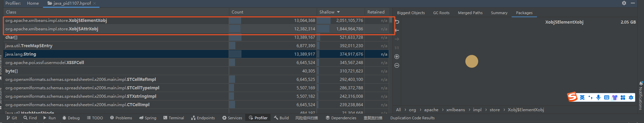
Task: Open the Spring tool window
Action: 148,118
